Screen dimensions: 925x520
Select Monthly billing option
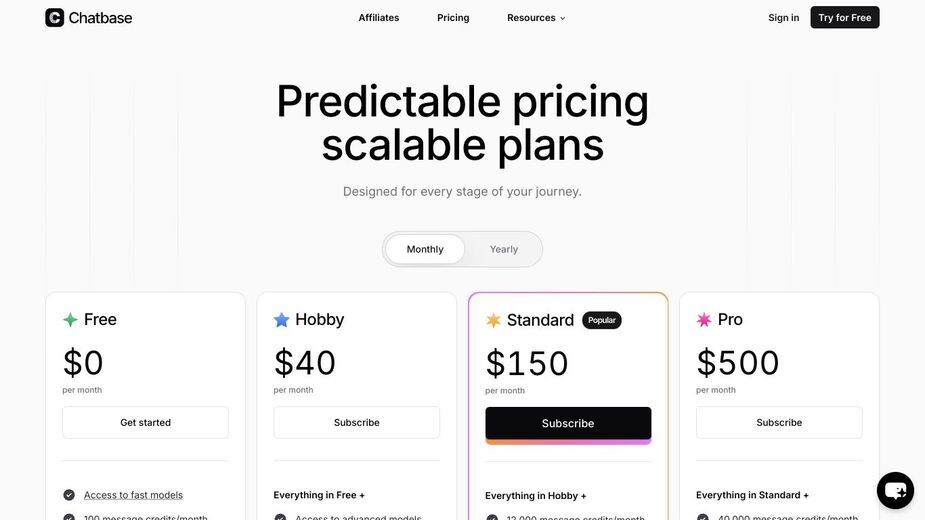coord(425,249)
